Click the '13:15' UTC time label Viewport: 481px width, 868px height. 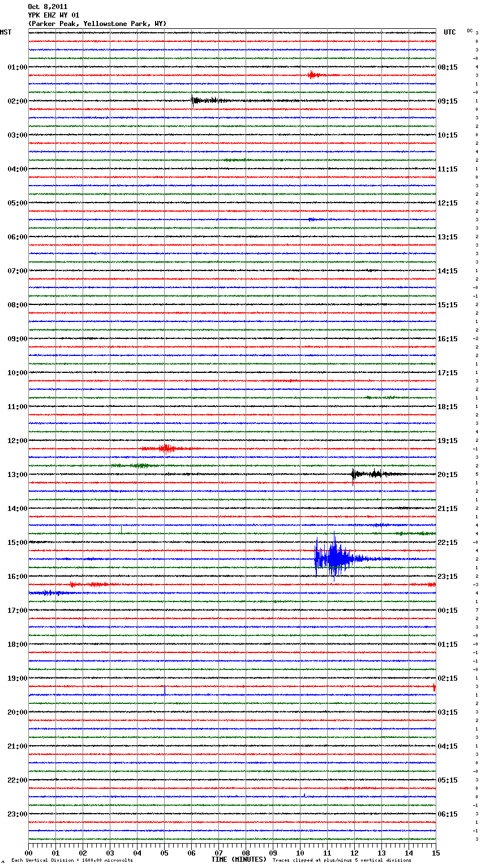pos(448,237)
